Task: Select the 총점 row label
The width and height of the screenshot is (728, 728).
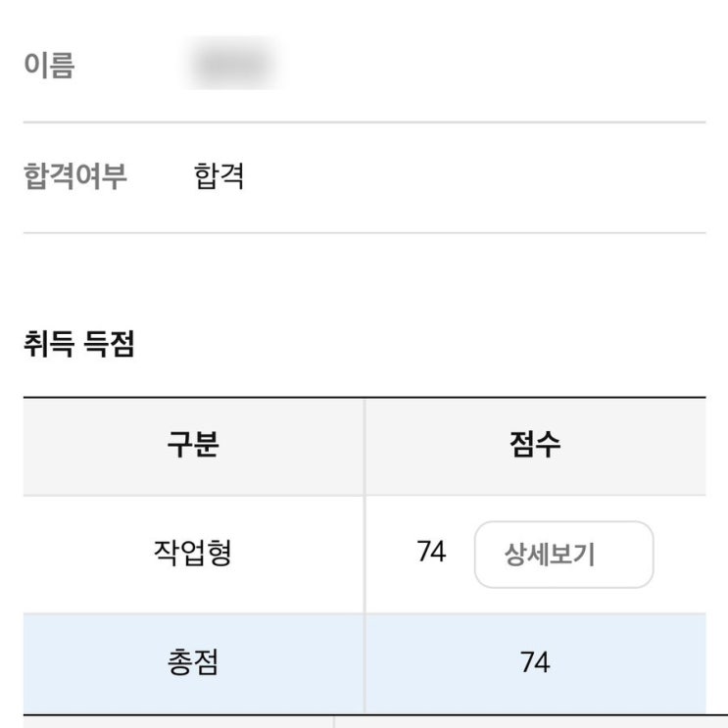Action: (x=193, y=663)
